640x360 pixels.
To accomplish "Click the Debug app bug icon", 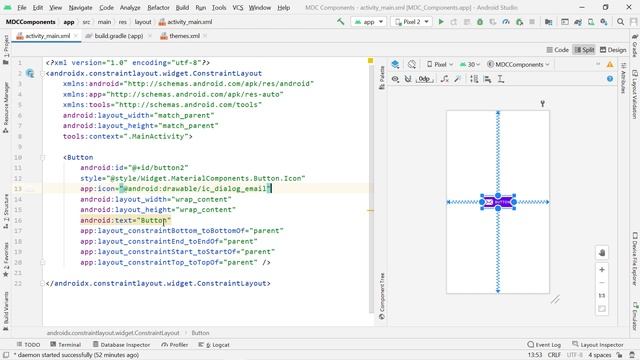I will tap(480, 22).
